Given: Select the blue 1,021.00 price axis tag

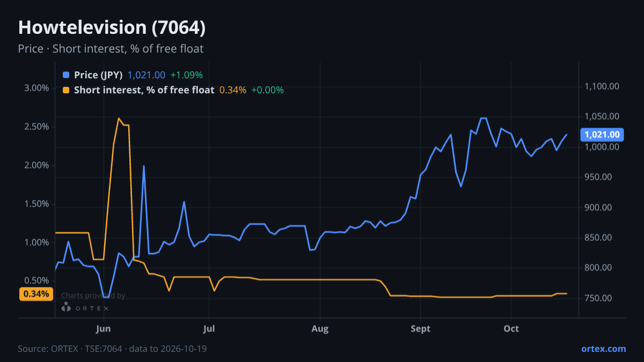Looking at the screenshot, I should pos(602,135).
